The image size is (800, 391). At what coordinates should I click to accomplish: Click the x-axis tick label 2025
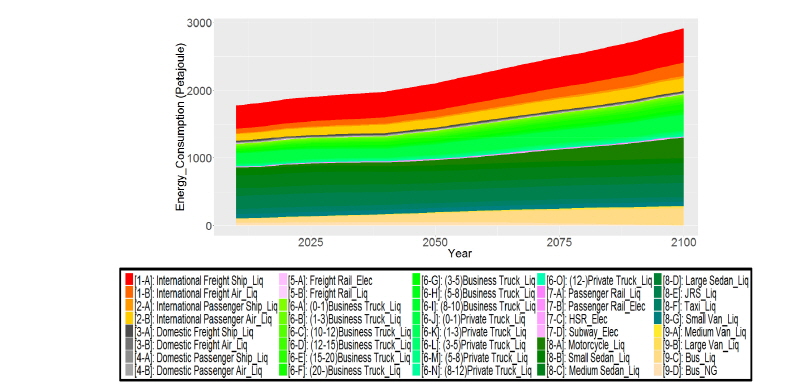pos(311,241)
